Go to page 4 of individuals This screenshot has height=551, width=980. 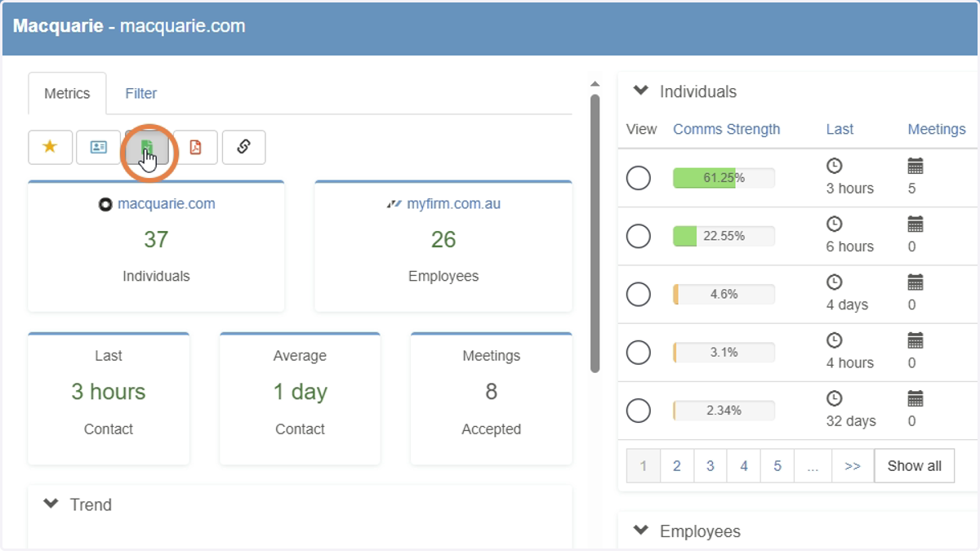point(744,466)
